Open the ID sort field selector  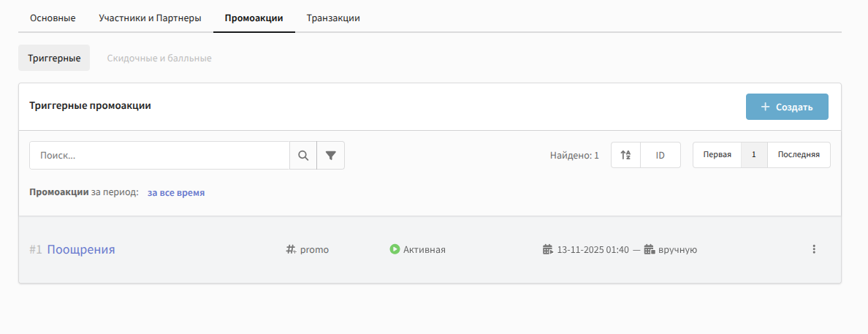tap(660, 155)
